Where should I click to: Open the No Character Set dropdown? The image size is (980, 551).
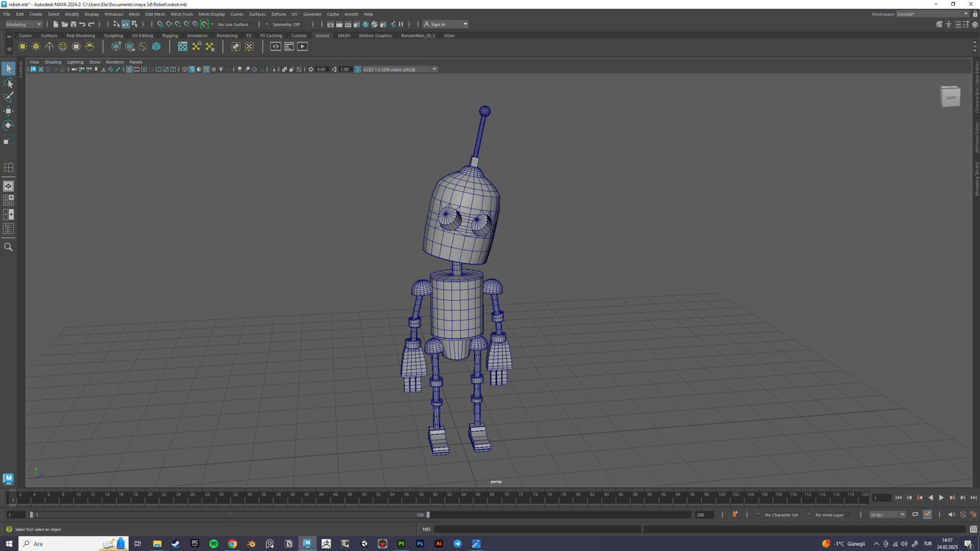(781, 515)
